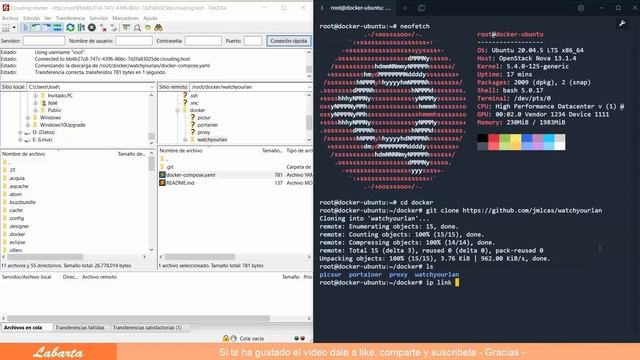Viewport: 640px width, 360px height.
Task: Open the Marcadores menu
Action: [125, 18]
